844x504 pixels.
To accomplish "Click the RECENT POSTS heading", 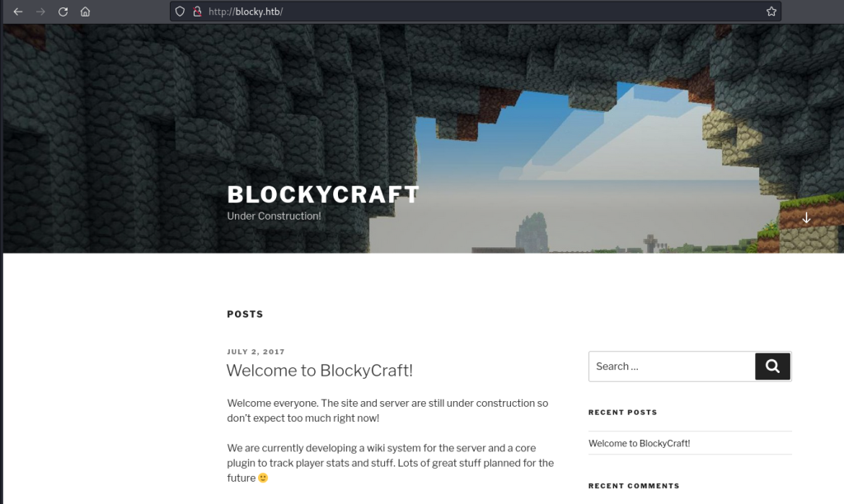I will click(623, 413).
